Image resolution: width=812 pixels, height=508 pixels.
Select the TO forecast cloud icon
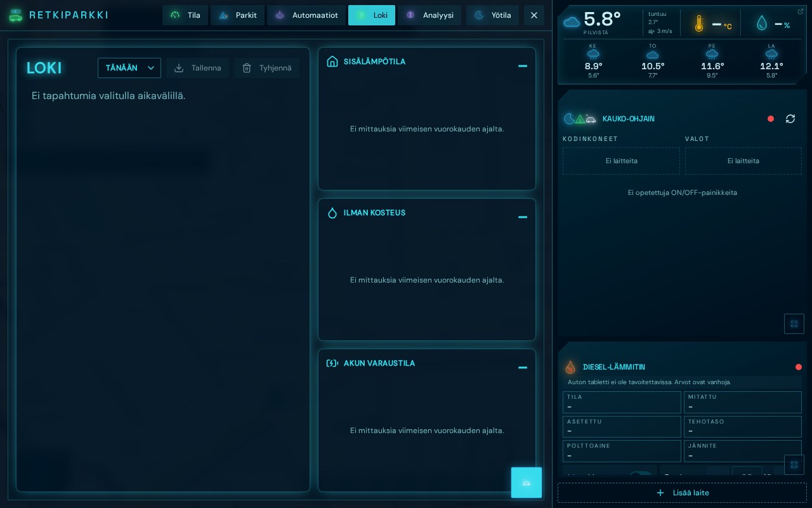652,55
